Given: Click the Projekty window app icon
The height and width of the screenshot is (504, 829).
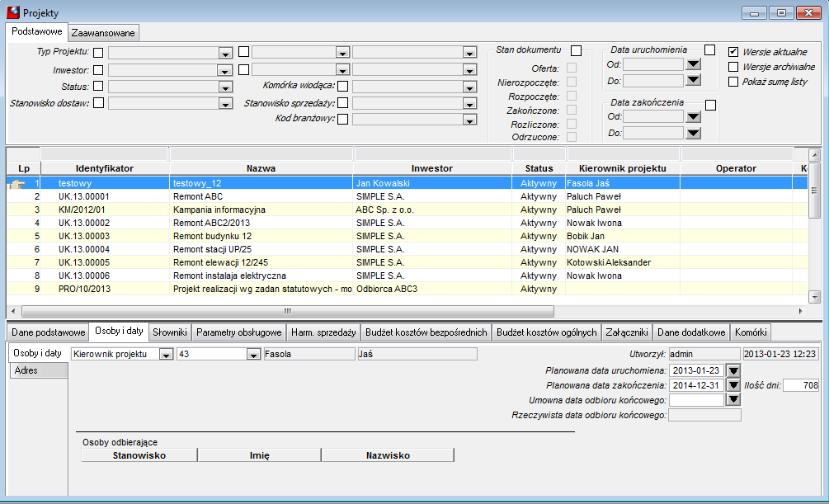Looking at the screenshot, I should pyautogui.click(x=13, y=12).
